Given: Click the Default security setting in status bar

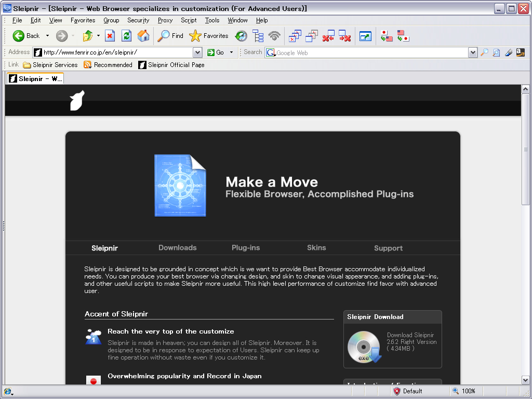Looking at the screenshot, I should (413, 391).
